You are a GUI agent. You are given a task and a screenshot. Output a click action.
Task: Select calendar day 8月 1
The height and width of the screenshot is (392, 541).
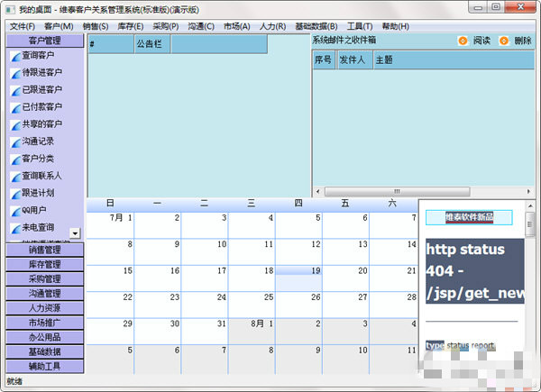(252, 332)
